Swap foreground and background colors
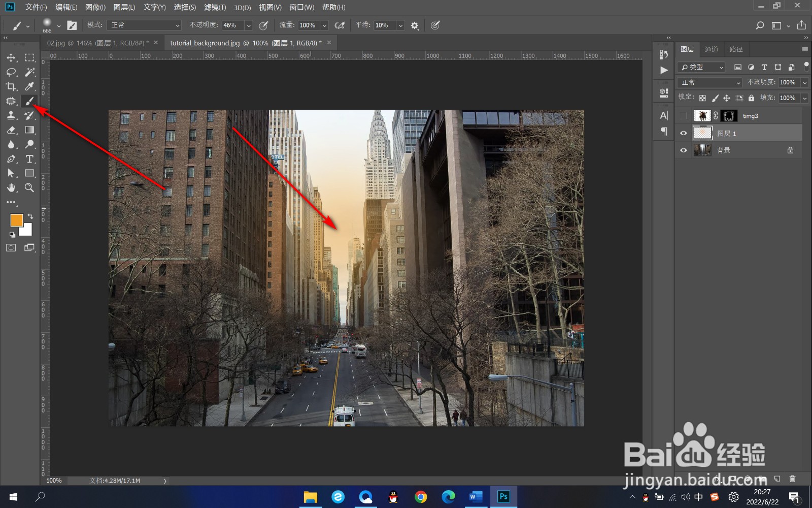 coord(30,216)
